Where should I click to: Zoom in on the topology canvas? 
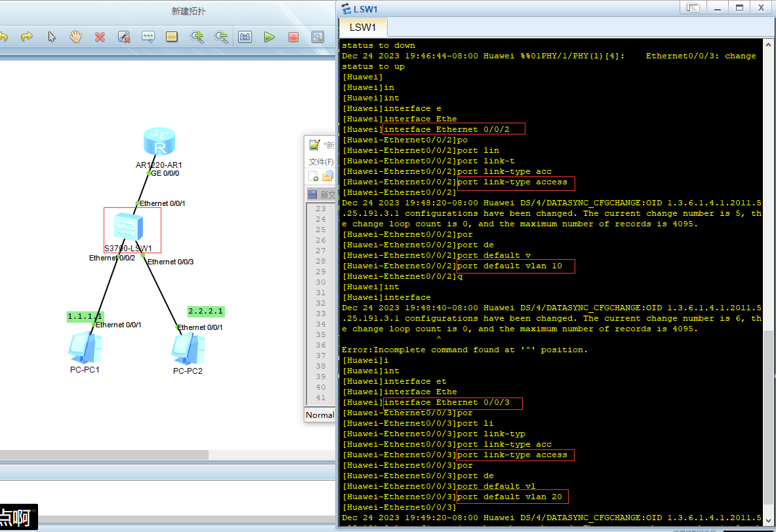197,37
